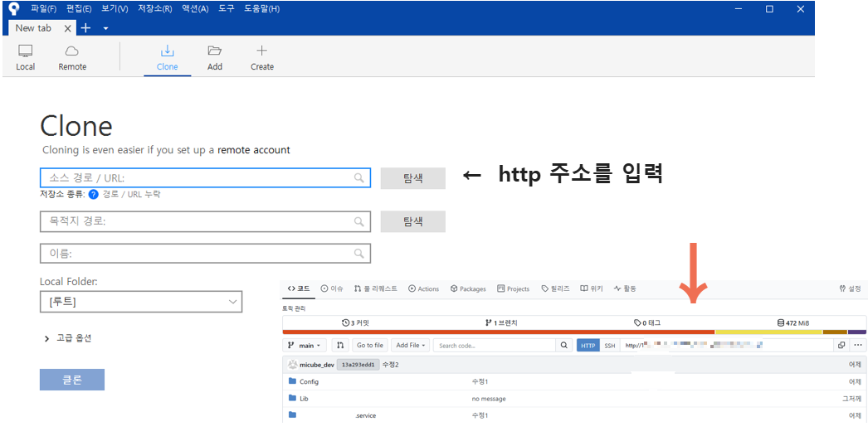Click the 1 브랜치 link

[501, 322]
